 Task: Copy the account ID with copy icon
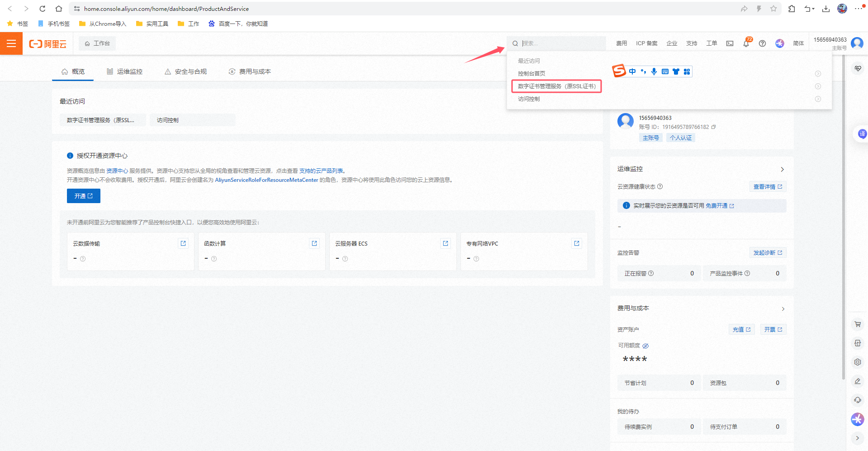[714, 127]
